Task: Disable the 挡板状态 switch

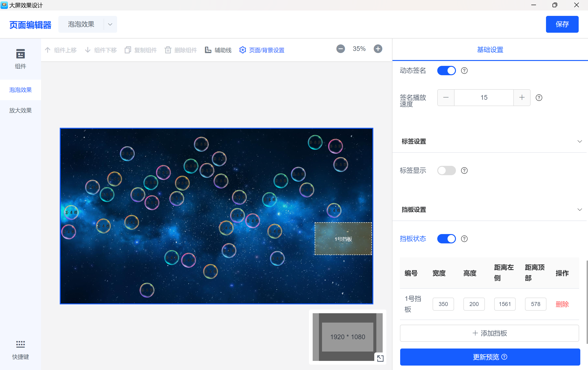Action: [446, 239]
